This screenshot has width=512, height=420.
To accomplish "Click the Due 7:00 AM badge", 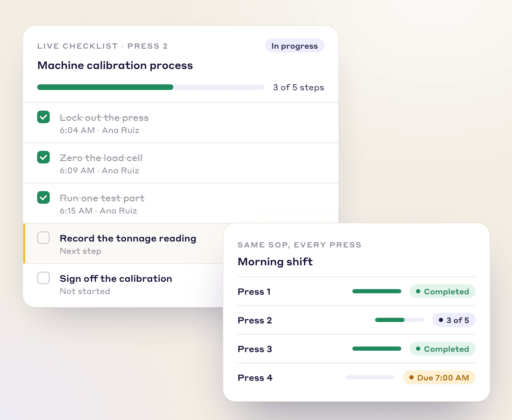I will tap(439, 377).
